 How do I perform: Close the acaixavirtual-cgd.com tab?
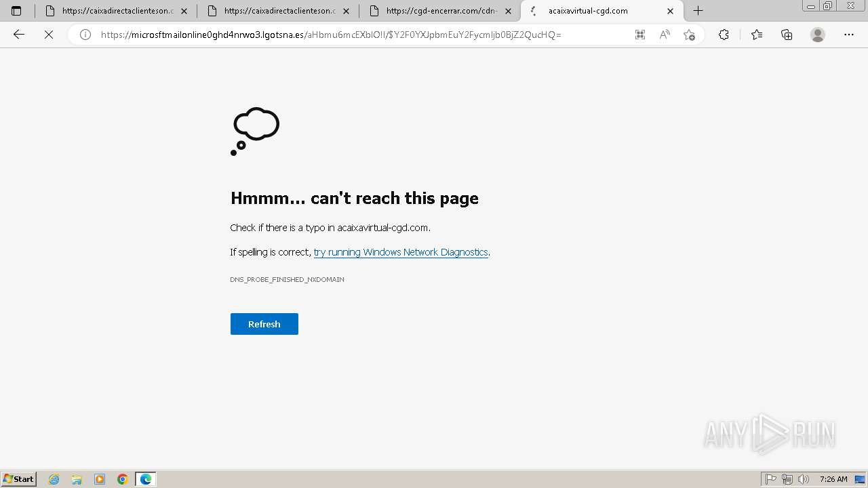coord(671,11)
